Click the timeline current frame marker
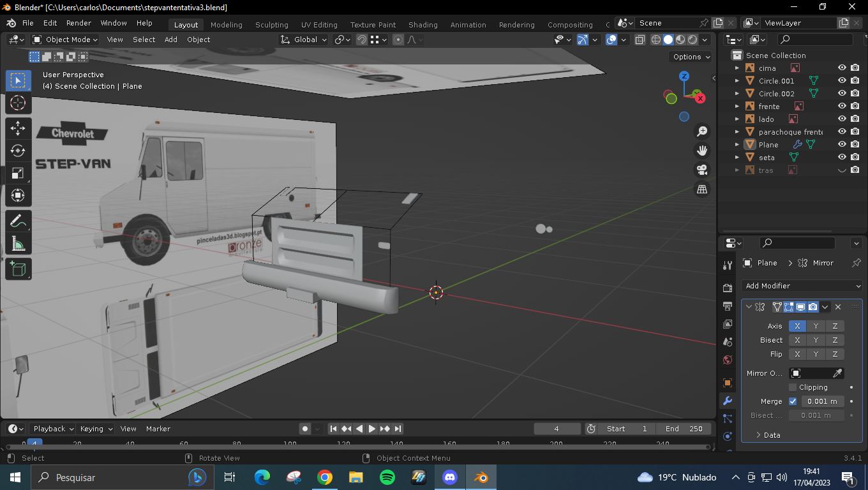The height and width of the screenshot is (490, 868). point(36,443)
